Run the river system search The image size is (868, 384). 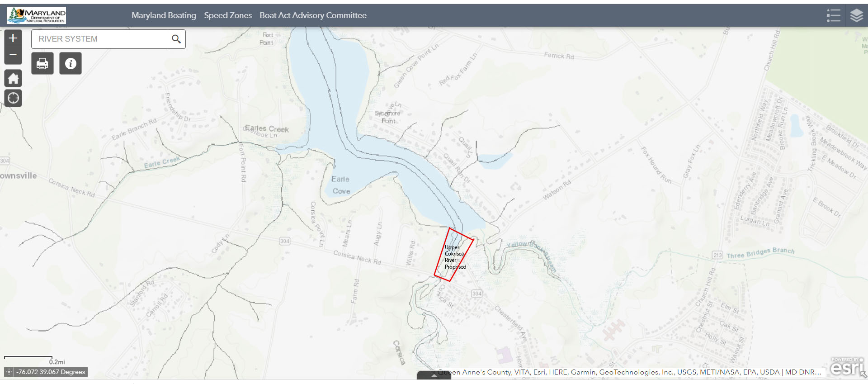176,39
